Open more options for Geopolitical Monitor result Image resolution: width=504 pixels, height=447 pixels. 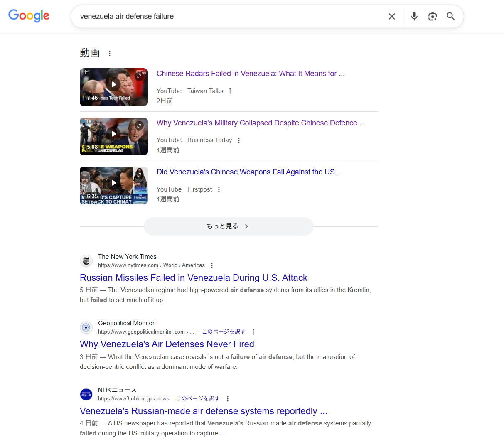[253, 332]
